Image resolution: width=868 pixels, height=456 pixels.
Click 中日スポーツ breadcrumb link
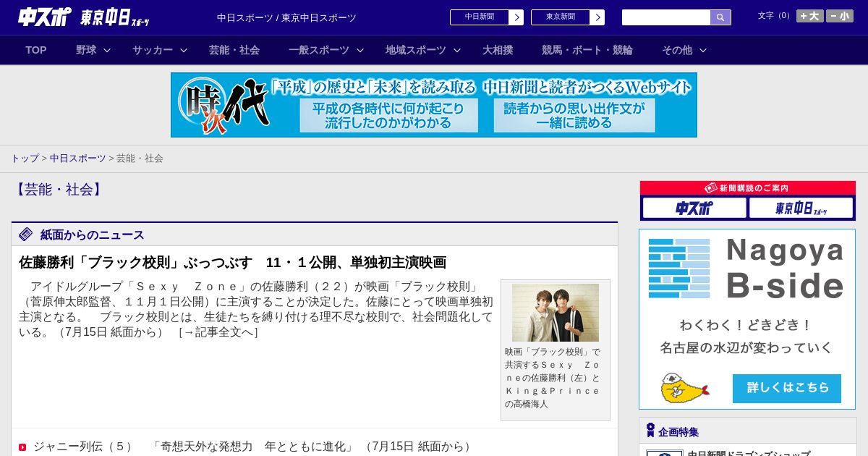coord(78,158)
